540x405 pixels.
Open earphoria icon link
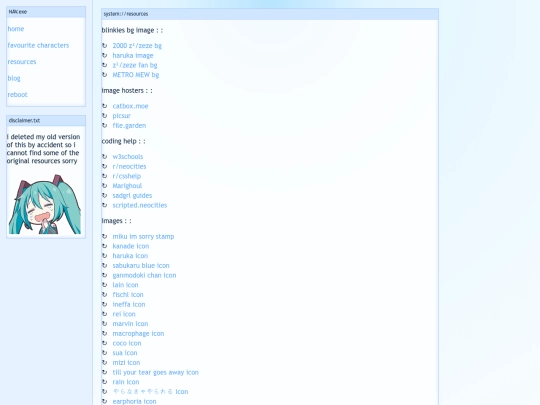click(x=134, y=402)
